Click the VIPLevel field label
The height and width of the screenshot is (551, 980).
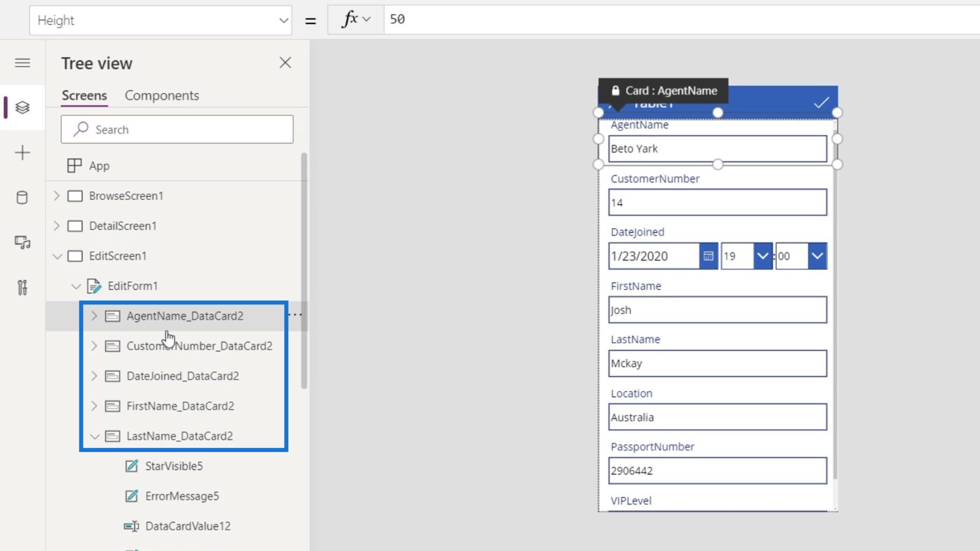(631, 501)
